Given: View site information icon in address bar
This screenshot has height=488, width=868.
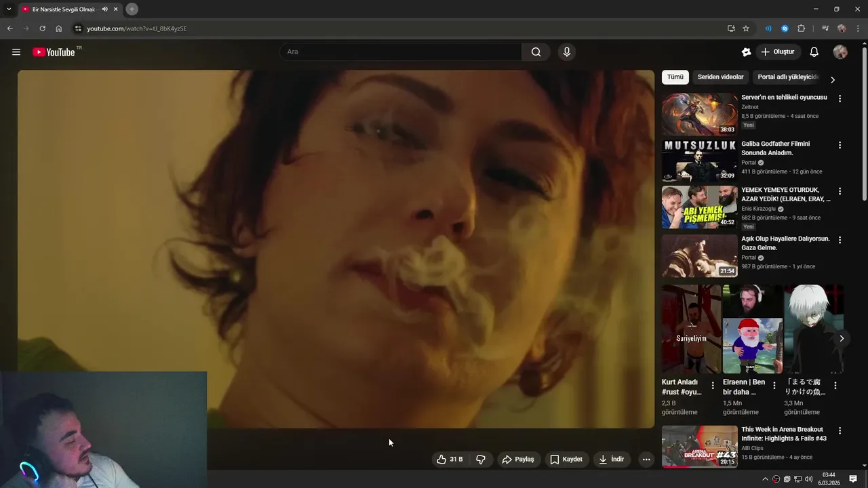Looking at the screenshot, I should 78,28.
